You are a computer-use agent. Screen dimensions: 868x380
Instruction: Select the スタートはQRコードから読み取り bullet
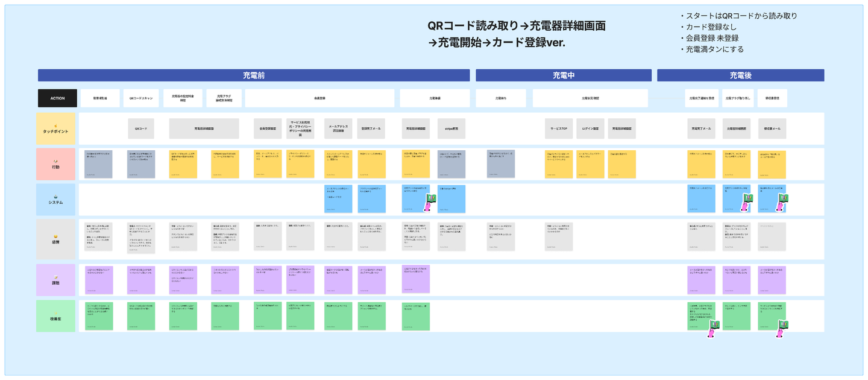click(x=738, y=16)
